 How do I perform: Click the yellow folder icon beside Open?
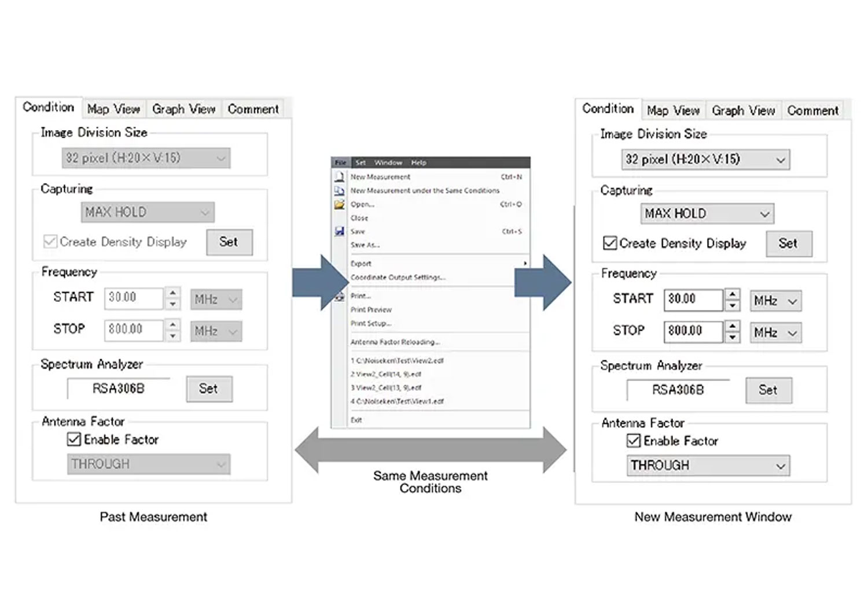point(340,205)
